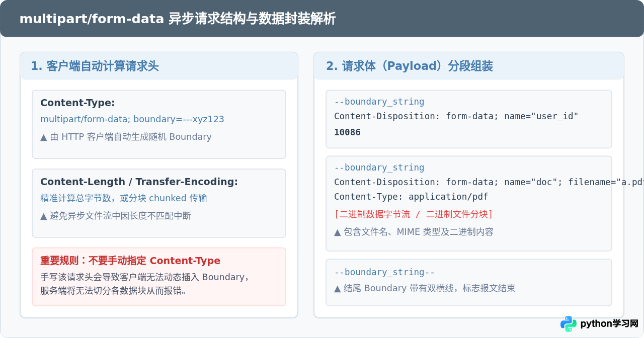This screenshot has width=644, height=338.
Task: Click line 手写该请求头会导致客户端无法动态插入 Boundary
Action: pyautogui.click(x=144, y=277)
